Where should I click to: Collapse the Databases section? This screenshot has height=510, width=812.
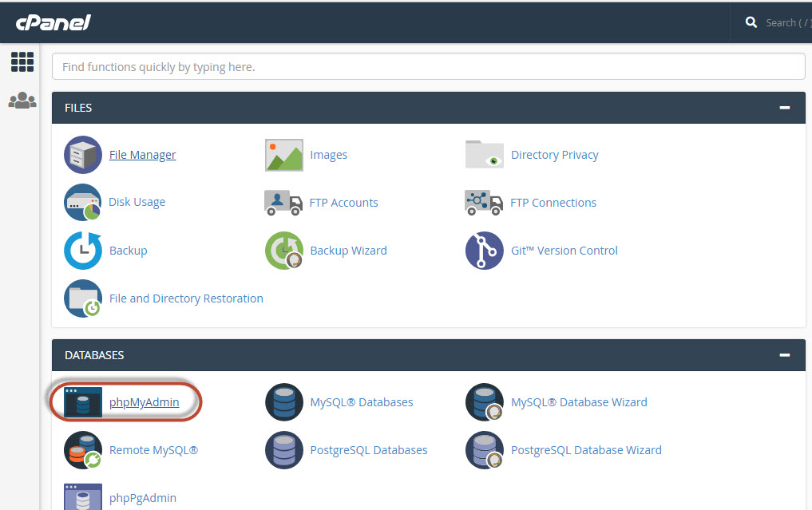[x=785, y=355]
